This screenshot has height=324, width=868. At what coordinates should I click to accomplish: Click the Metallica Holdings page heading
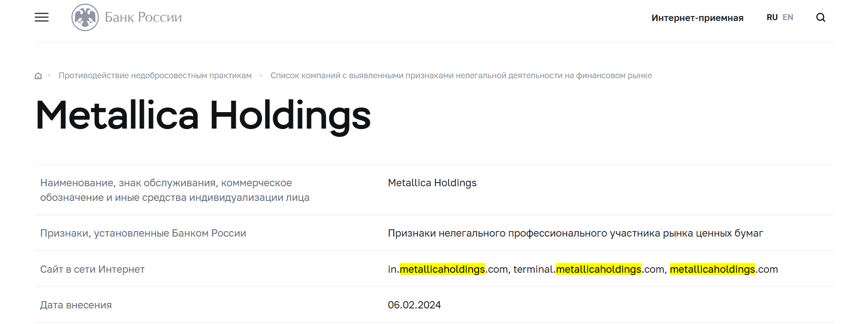203,116
